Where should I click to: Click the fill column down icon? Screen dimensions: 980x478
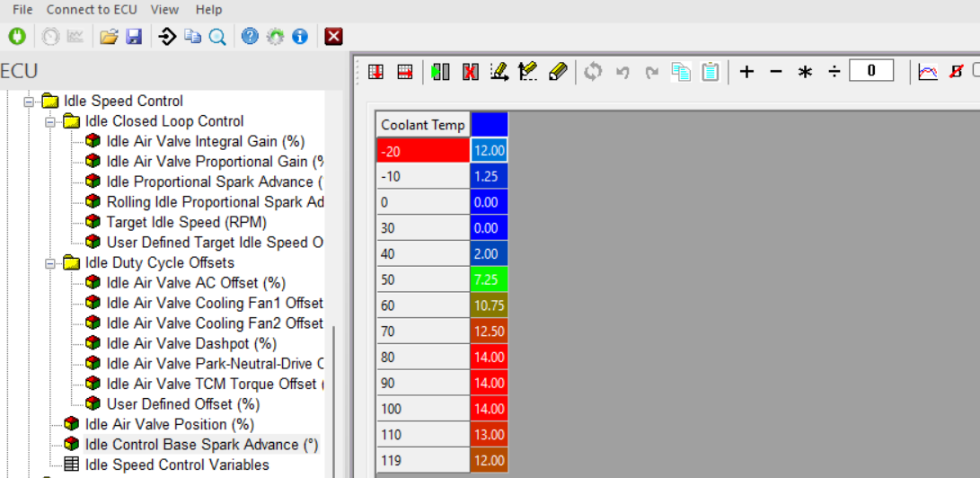pyautogui.click(x=375, y=72)
